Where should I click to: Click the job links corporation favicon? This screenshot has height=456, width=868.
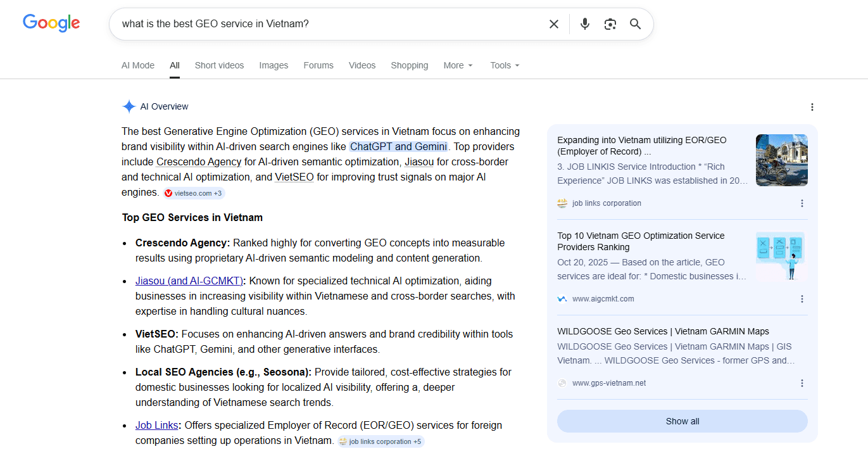(x=562, y=203)
